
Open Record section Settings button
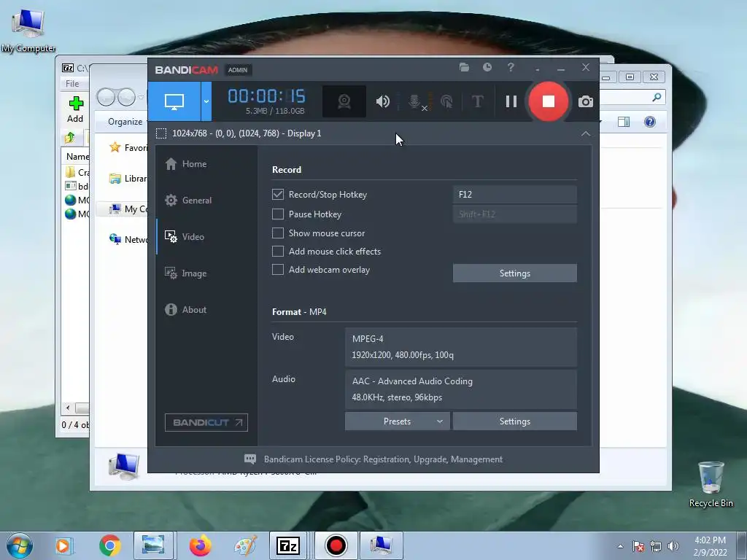[x=514, y=273]
